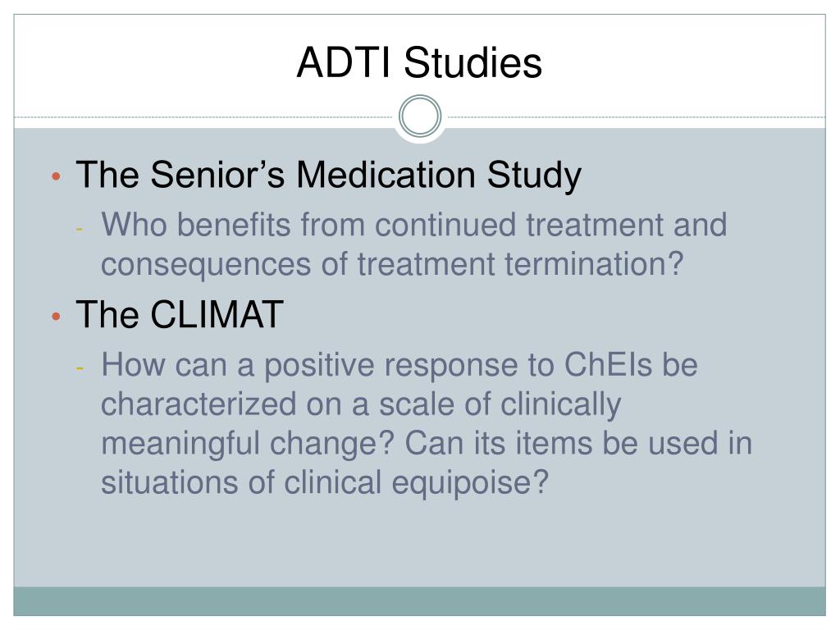The image size is (840, 630).
Task: Click the teal footer bar at slide bottom
Action: (x=419, y=601)
